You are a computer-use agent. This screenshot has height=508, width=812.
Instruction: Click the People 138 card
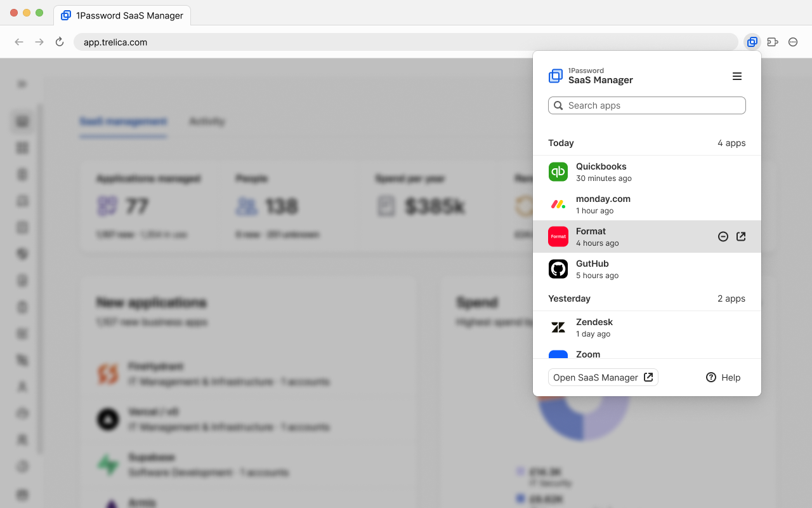290,206
